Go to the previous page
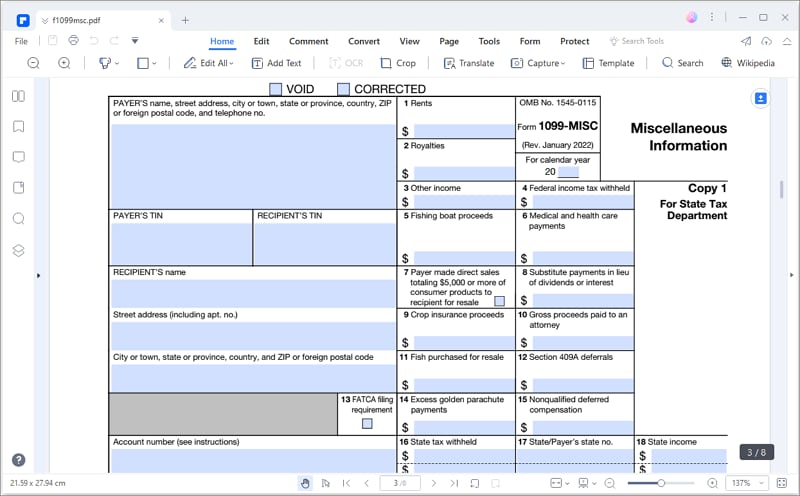 [366, 483]
